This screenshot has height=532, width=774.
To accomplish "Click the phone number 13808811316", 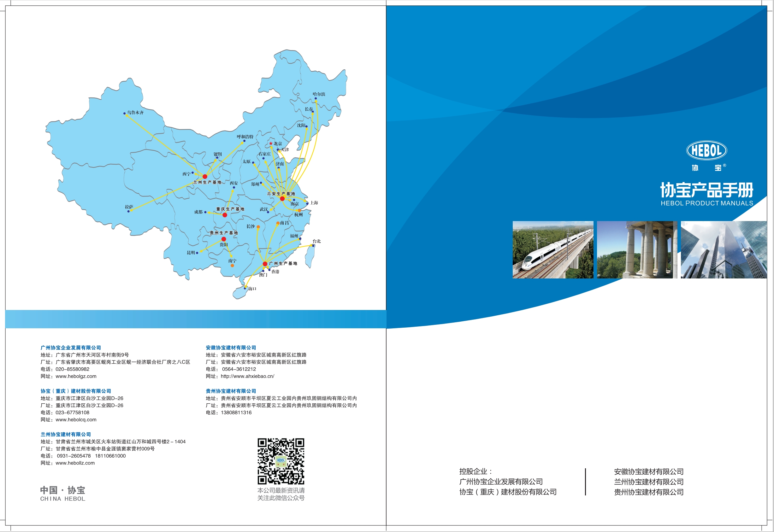I will (236, 413).
